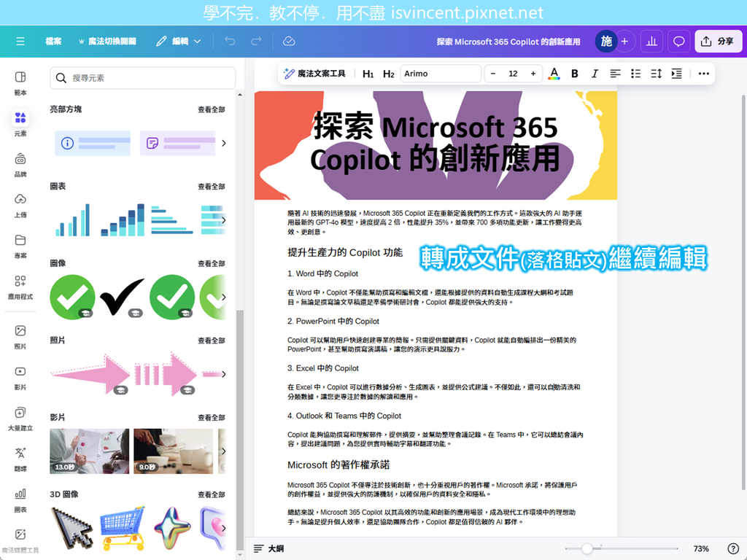Change text alignment
The image size is (747, 560).
click(615, 74)
